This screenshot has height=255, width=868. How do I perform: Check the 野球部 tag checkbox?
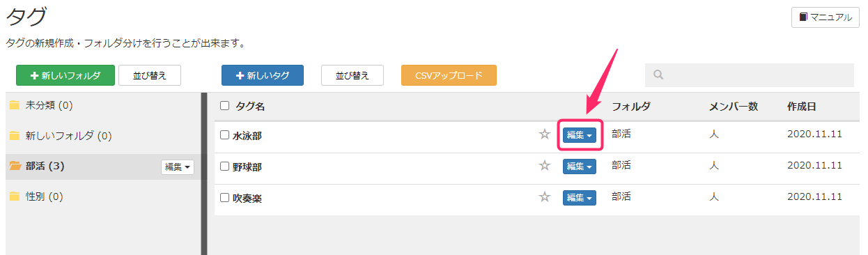click(x=224, y=167)
